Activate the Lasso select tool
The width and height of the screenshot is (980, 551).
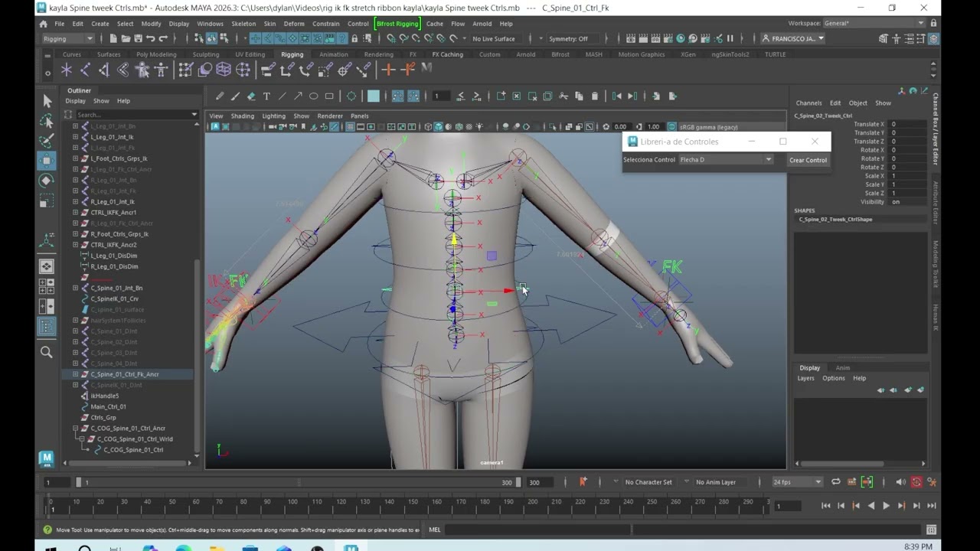tap(47, 121)
